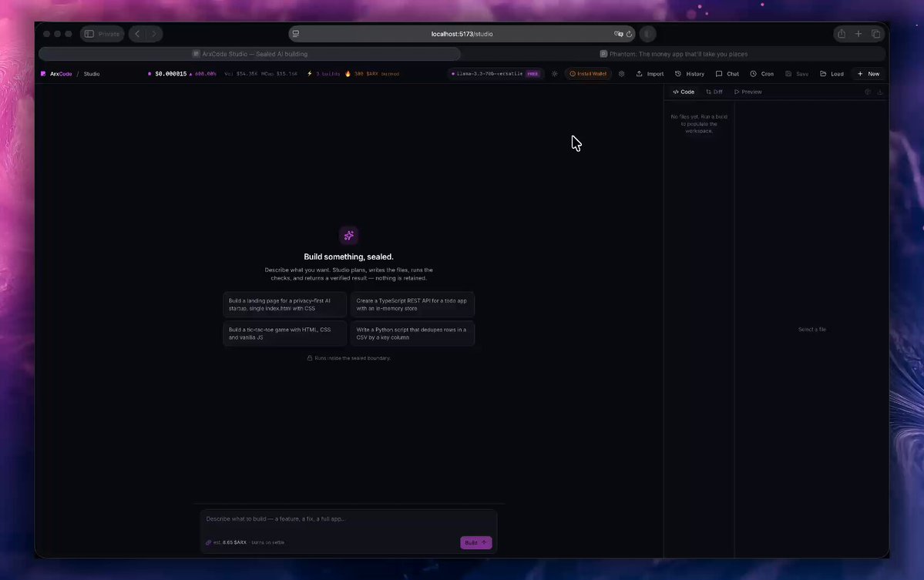
Task: Click the 3 builds counter text
Action: click(328, 74)
